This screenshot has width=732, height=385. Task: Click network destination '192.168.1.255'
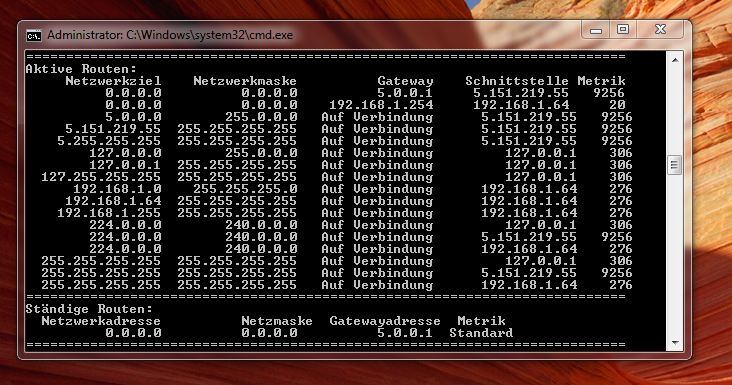[x=109, y=213]
